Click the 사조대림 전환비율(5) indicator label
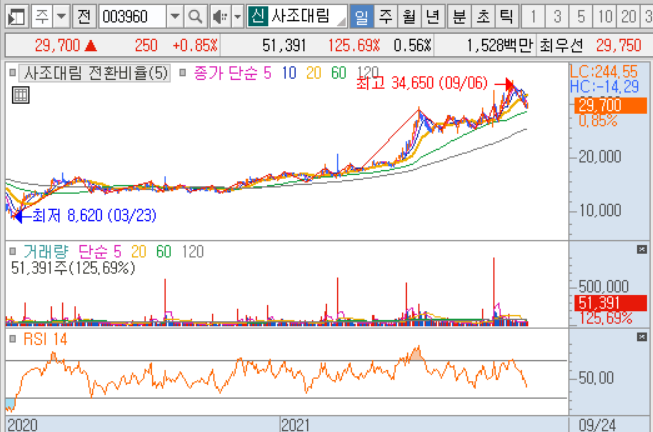Image resolution: width=653 pixels, height=432 pixels. [x=95, y=73]
